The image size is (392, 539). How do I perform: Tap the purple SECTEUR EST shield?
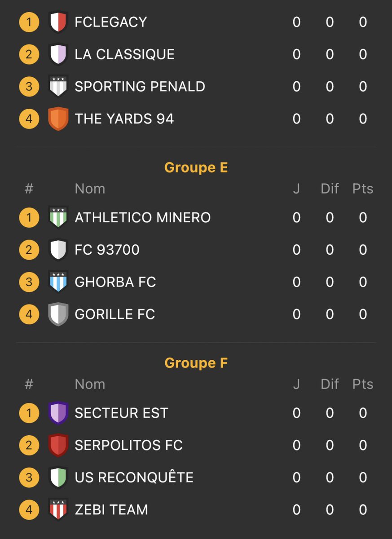click(58, 413)
